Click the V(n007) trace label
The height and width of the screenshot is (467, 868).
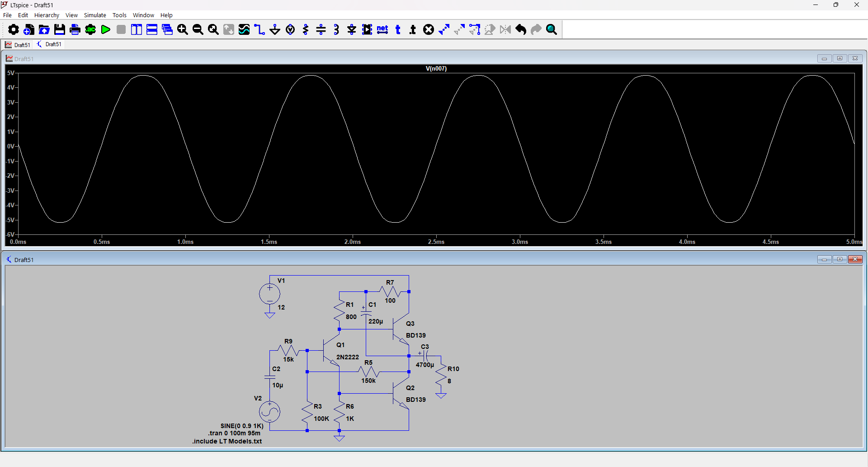436,69
